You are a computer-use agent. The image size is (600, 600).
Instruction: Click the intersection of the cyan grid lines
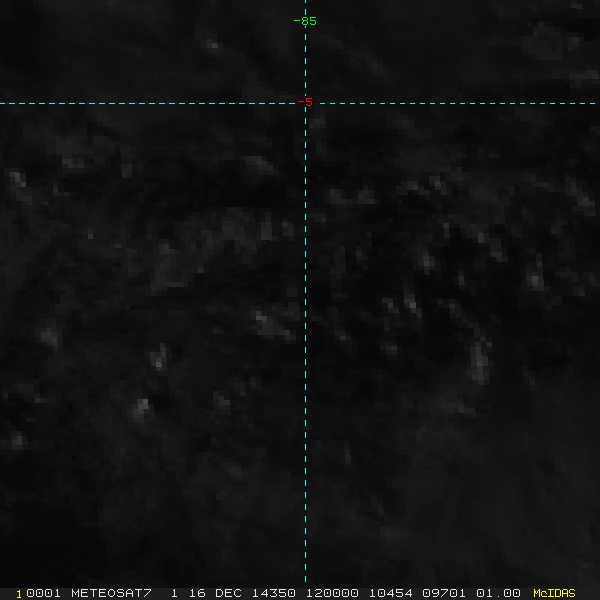[x=305, y=103]
